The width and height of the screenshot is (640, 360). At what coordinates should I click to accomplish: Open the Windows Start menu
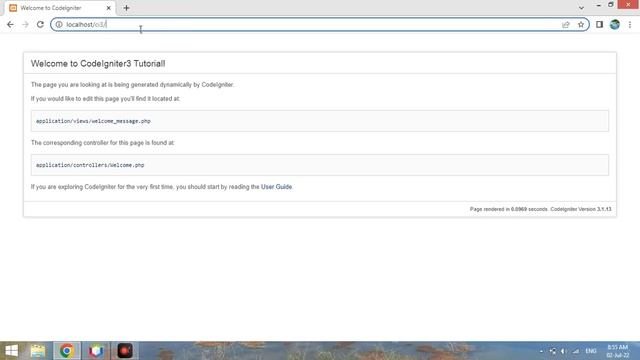pyautogui.click(x=11, y=351)
